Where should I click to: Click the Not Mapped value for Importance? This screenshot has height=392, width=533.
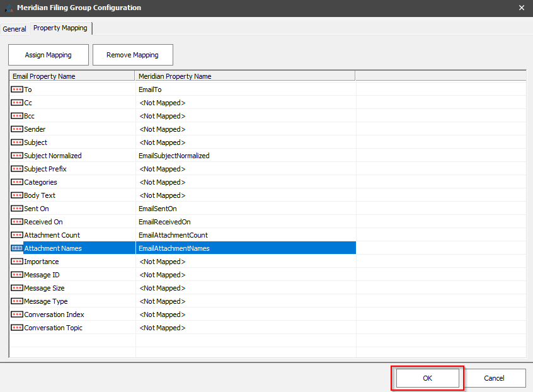[x=163, y=262]
